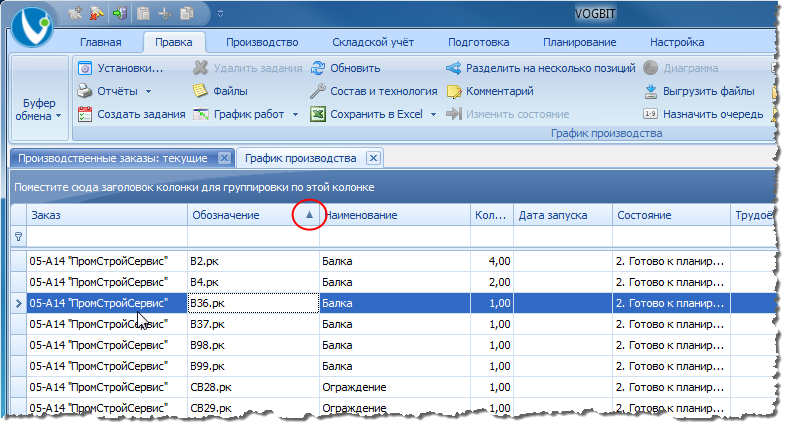Click the Назначить очередь numbered icon
The image size is (787, 426).
[650, 114]
